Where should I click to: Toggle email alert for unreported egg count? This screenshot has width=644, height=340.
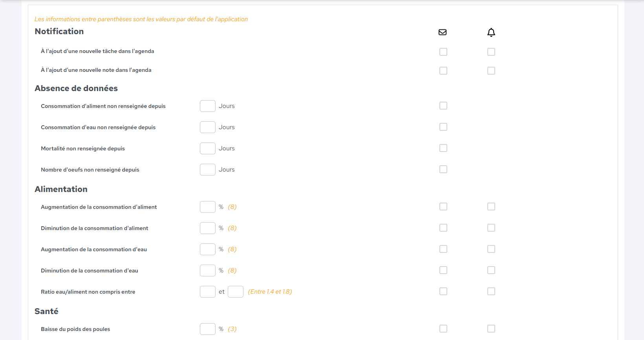(x=443, y=169)
